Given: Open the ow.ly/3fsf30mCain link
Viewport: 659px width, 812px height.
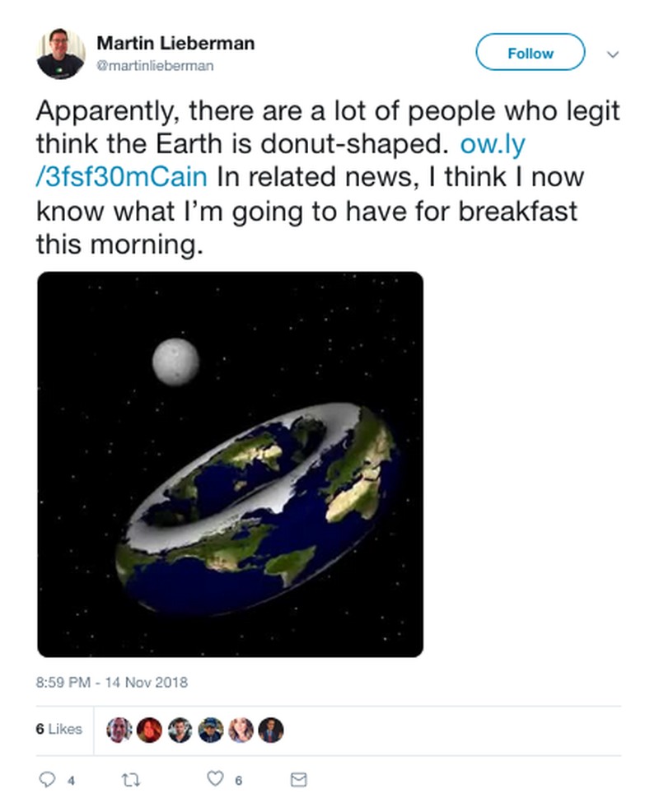Looking at the screenshot, I should [492, 145].
